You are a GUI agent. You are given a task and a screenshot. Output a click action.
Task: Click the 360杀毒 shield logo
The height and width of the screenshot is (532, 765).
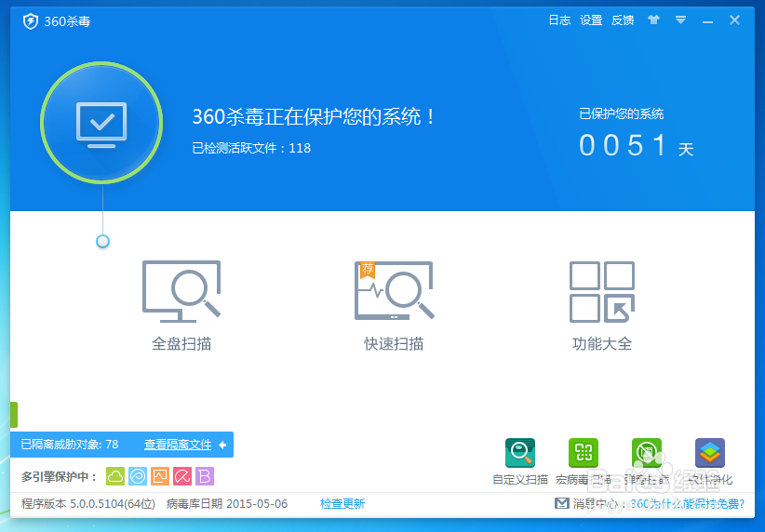31,21
